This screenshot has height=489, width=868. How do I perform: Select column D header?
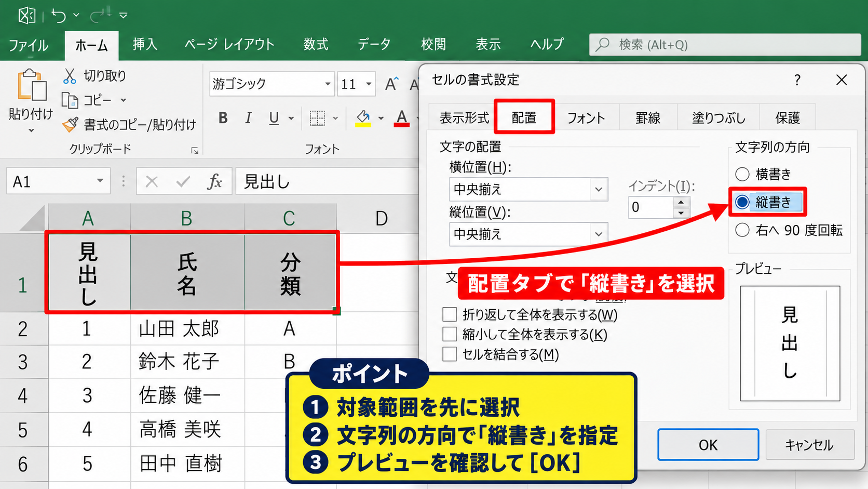pos(381,218)
